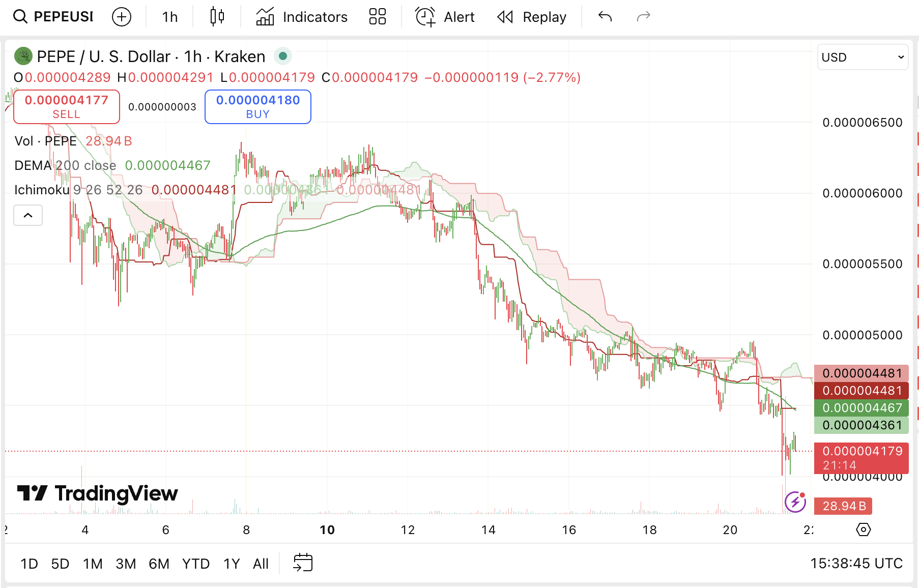Open the USD currency dropdown
Image resolution: width=919 pixels, height=588 pixels.
[863, 57]
